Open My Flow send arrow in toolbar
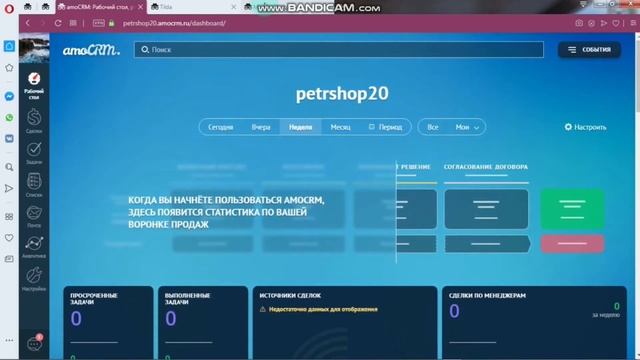The height and width of the screenshot is (360, 640). [604, 23]
